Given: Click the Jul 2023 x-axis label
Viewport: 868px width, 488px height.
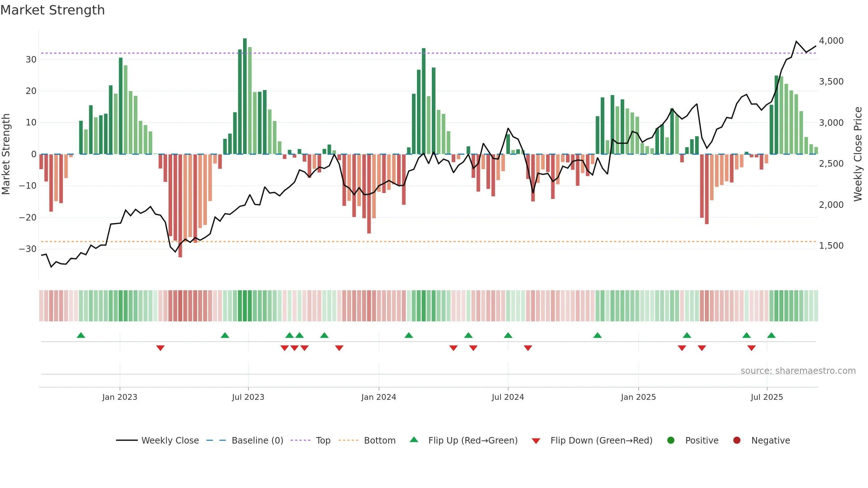Looking at the screenshot, I should point(248,397).
